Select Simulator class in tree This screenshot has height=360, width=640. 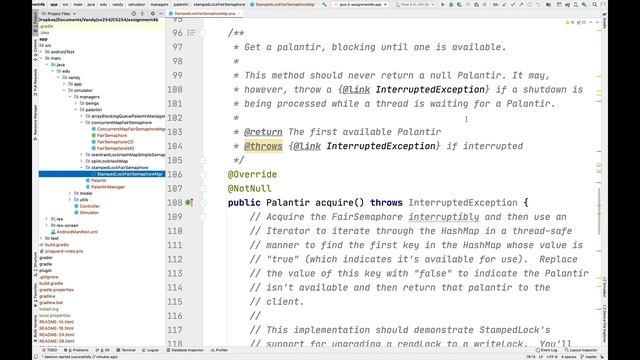[x=86, y=213]
